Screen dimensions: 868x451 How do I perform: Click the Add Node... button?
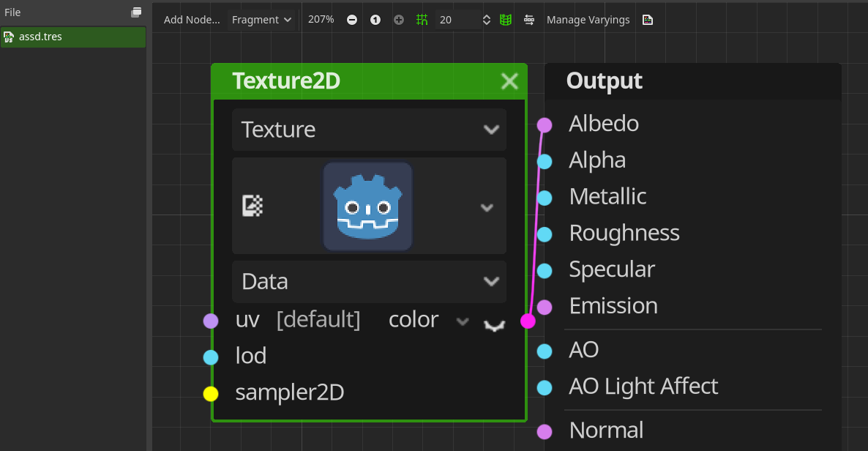(192, 20)
